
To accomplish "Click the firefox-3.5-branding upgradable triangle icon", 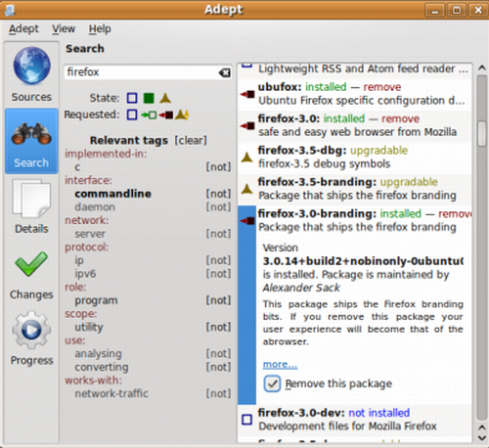I will pyautogui.click(x=247, y=189).
